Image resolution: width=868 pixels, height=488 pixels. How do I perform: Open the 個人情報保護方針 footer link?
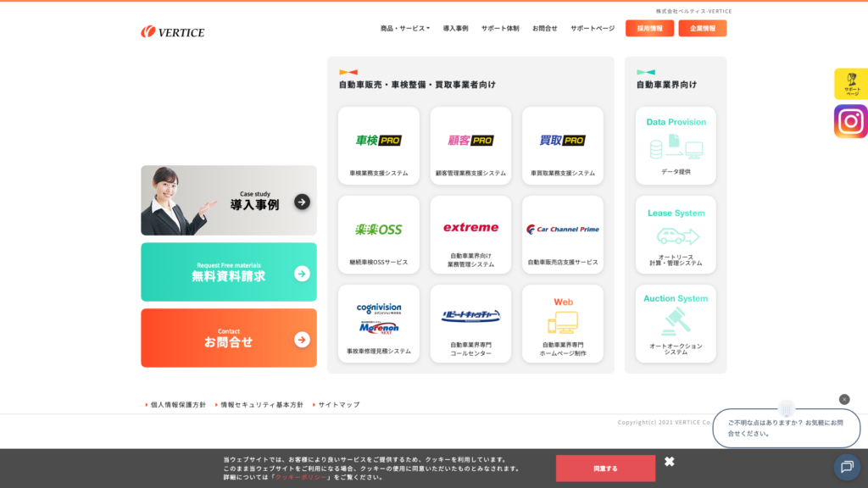coord(178,405)
